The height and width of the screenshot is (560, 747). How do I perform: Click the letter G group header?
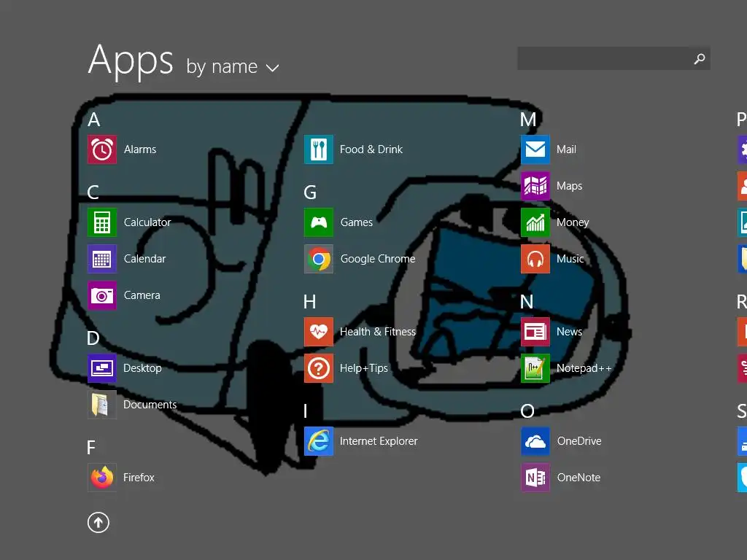(x=310, y=192)
